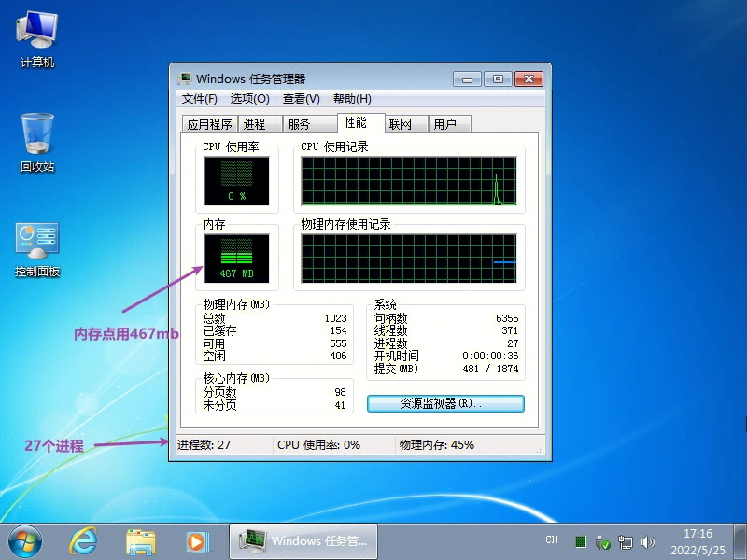Switch to the 用户 tab
Image resolution: width=747 pixels, height=560 pixels.
[x=449, y=124]
